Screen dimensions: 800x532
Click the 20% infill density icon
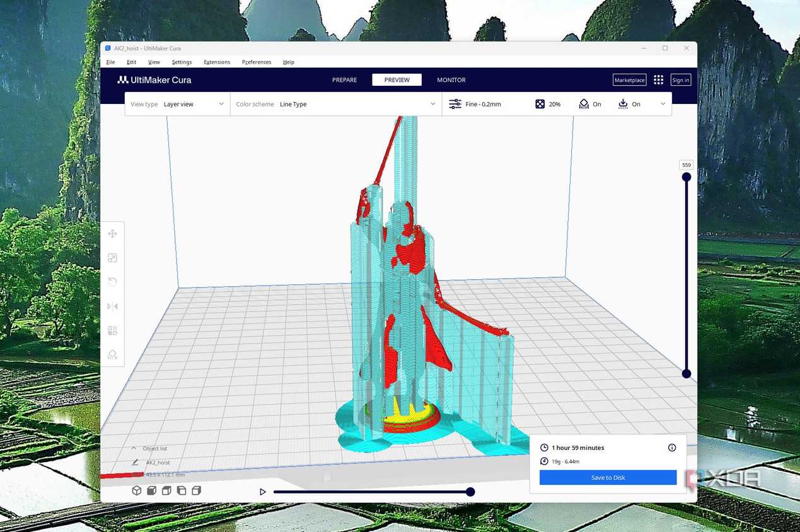point(540,104)
